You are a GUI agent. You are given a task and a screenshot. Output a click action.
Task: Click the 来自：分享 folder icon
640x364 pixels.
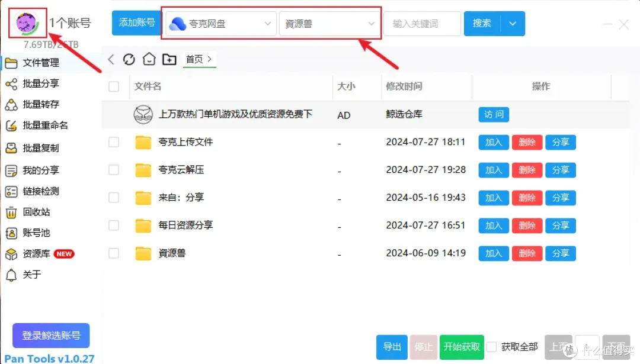point(143,198)
